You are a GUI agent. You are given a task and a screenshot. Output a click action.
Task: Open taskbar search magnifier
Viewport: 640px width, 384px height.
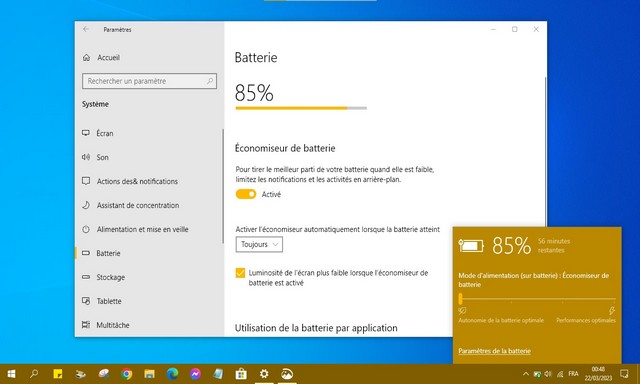34,373
